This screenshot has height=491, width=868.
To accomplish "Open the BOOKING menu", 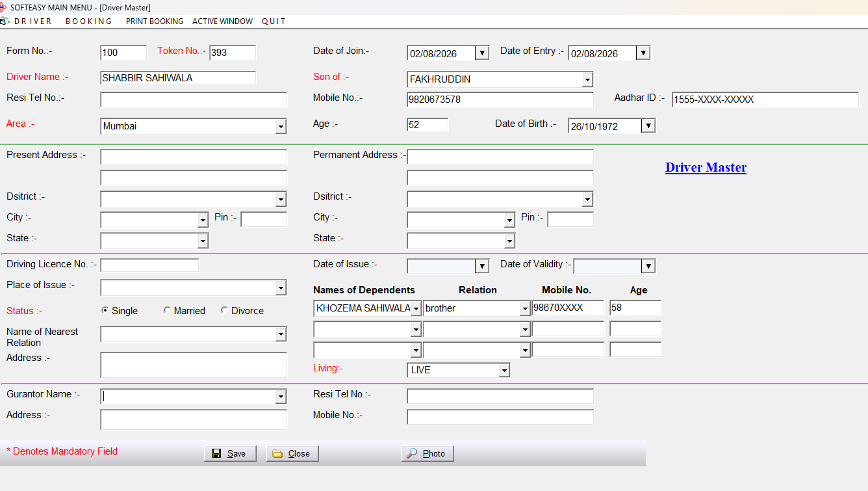I will click(x=89, y=21).
